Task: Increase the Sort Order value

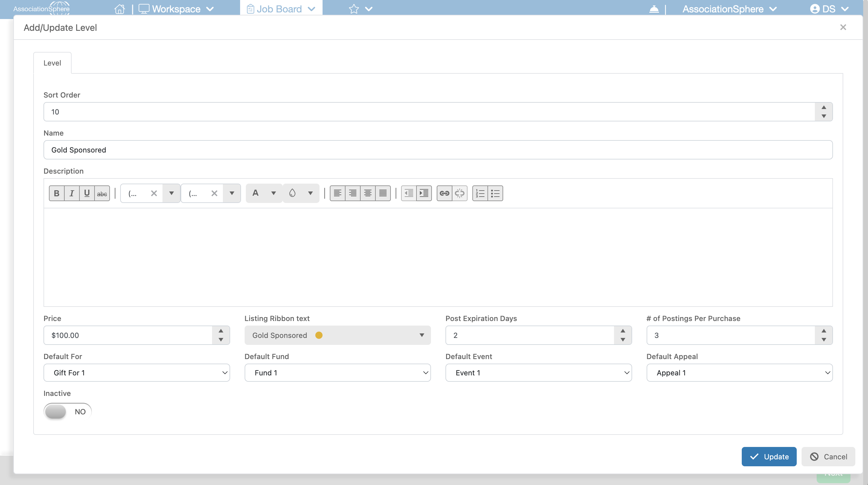Action: click(824, 107)
